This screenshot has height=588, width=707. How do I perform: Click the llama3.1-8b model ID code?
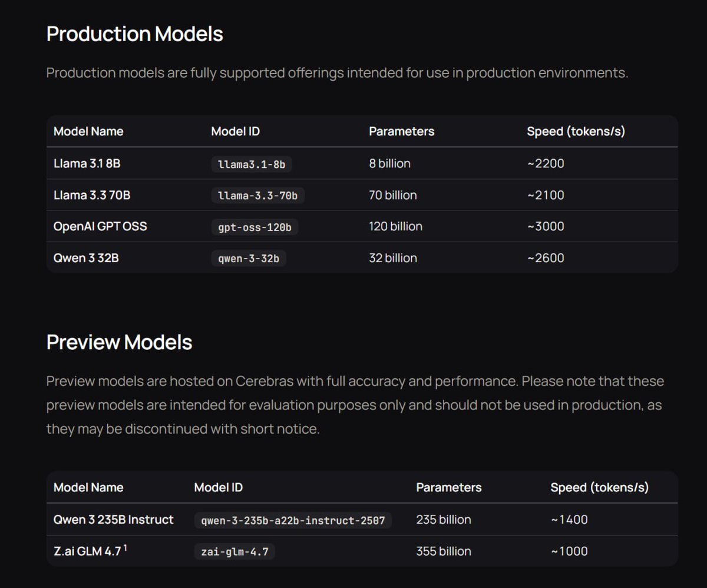[252, 164]
